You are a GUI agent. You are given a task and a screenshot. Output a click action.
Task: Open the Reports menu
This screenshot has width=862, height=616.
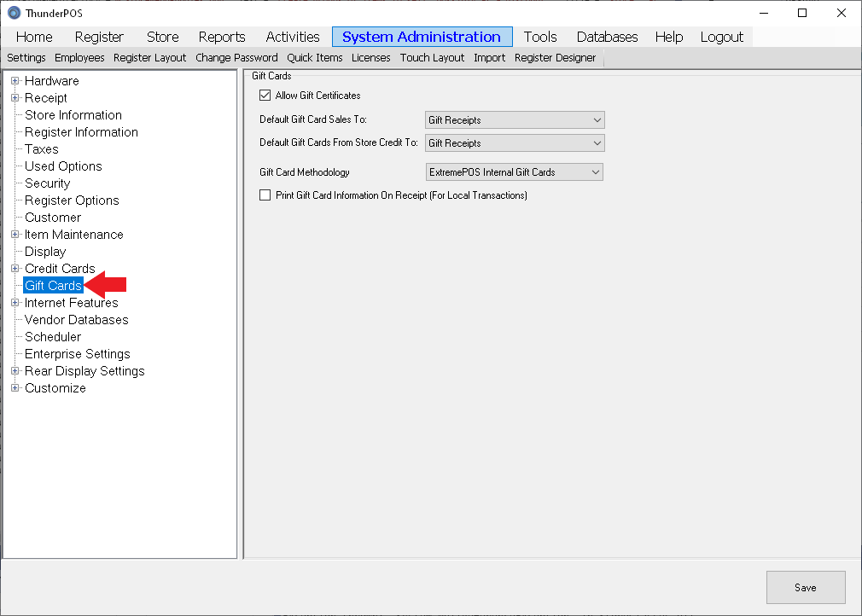tap(222, 37)
